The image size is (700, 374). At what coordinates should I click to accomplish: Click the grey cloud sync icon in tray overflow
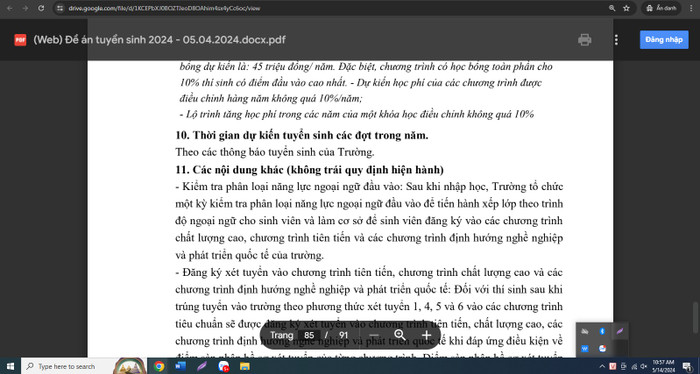(585, 331)
